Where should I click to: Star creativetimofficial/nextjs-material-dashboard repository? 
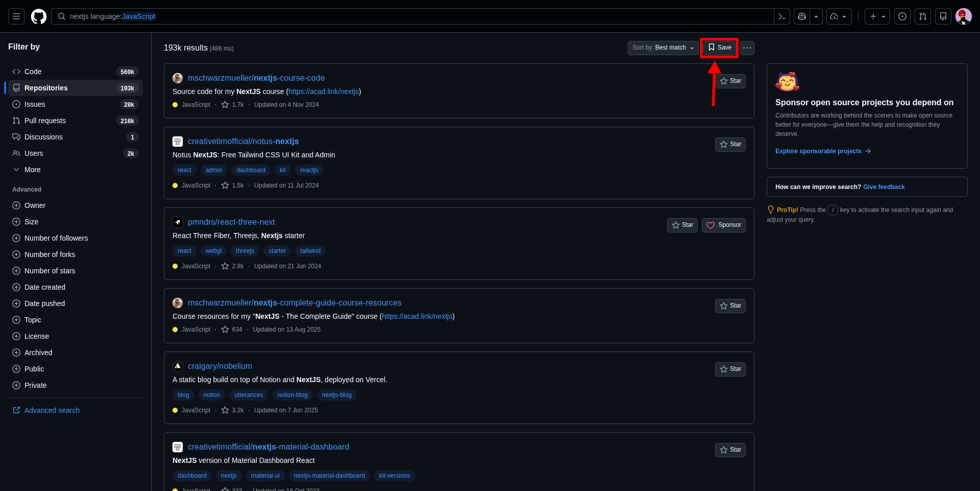pyautogui.click(x=730, y=450)
